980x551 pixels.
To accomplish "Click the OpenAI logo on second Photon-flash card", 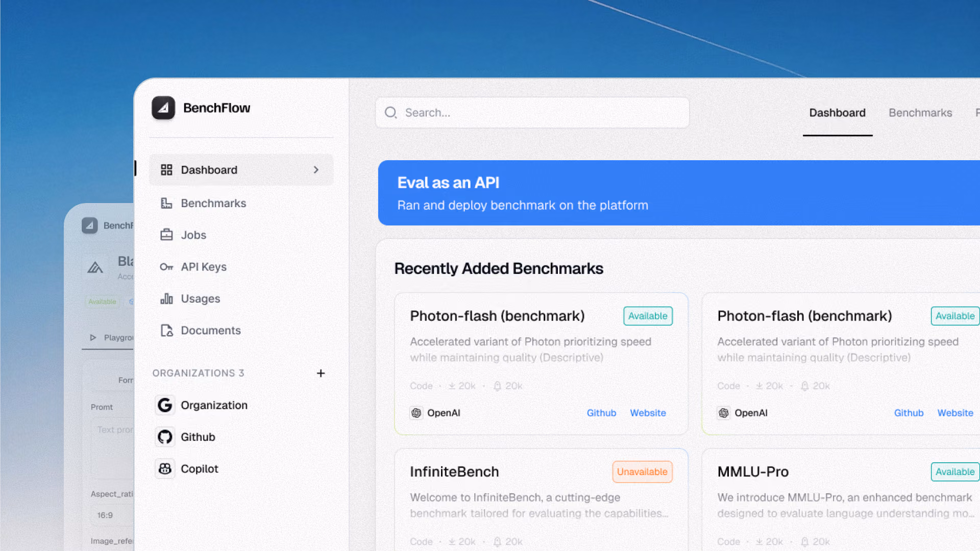I will click(724, 413).
